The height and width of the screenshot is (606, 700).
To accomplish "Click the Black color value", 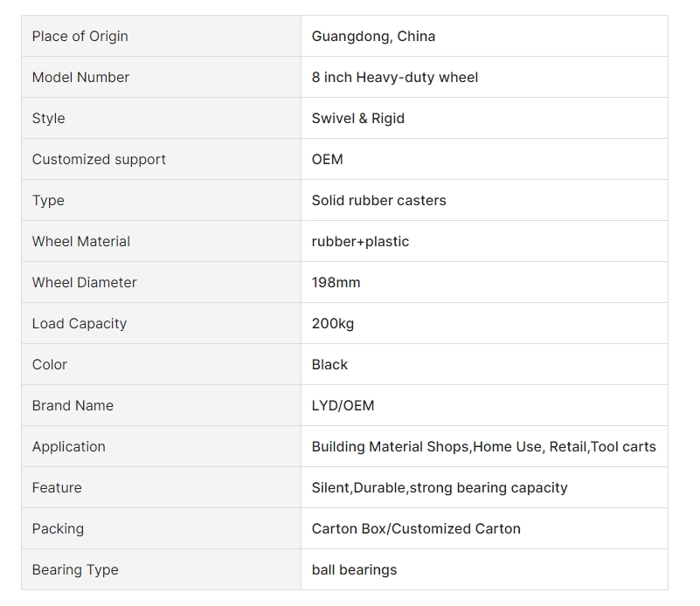I will [x=329, y=364].
